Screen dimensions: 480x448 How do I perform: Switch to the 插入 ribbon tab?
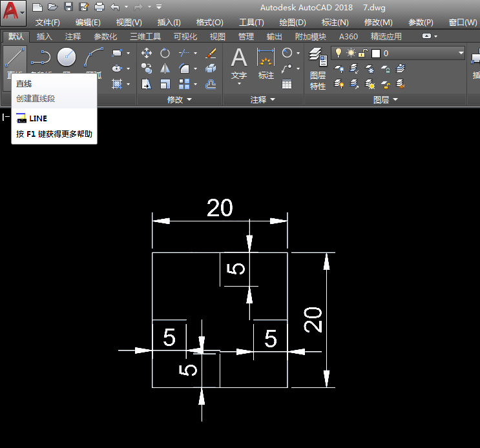coord(45,37)
